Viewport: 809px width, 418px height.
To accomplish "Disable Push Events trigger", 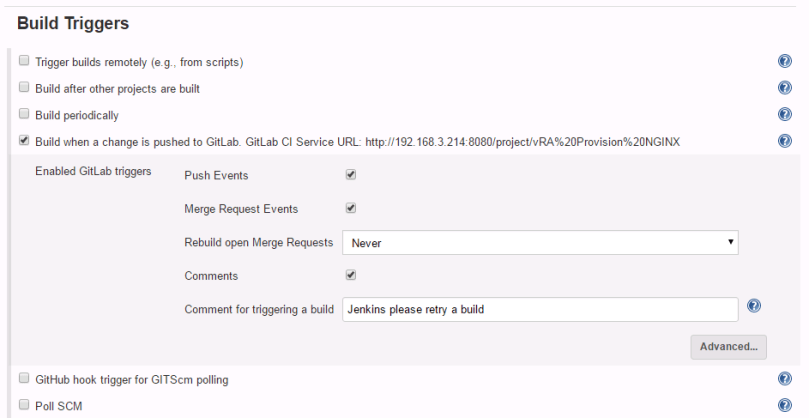I will click(351, 175).
